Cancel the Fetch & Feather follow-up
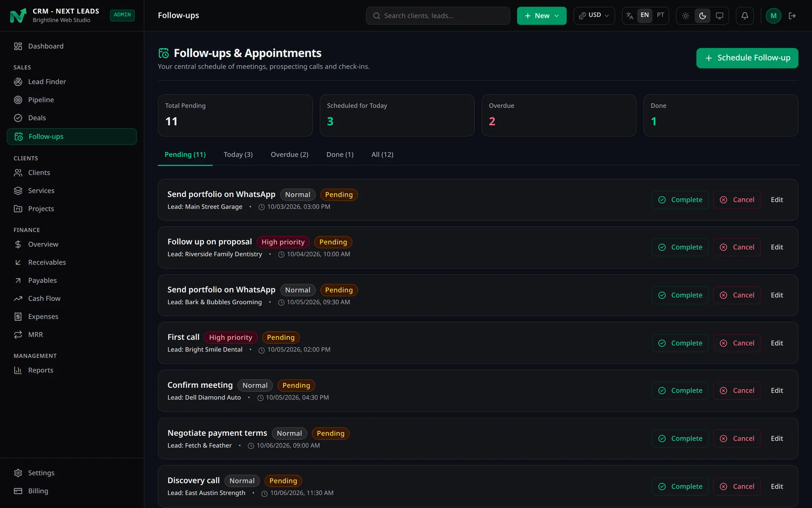812x508 pixels. tap(737, 439)
